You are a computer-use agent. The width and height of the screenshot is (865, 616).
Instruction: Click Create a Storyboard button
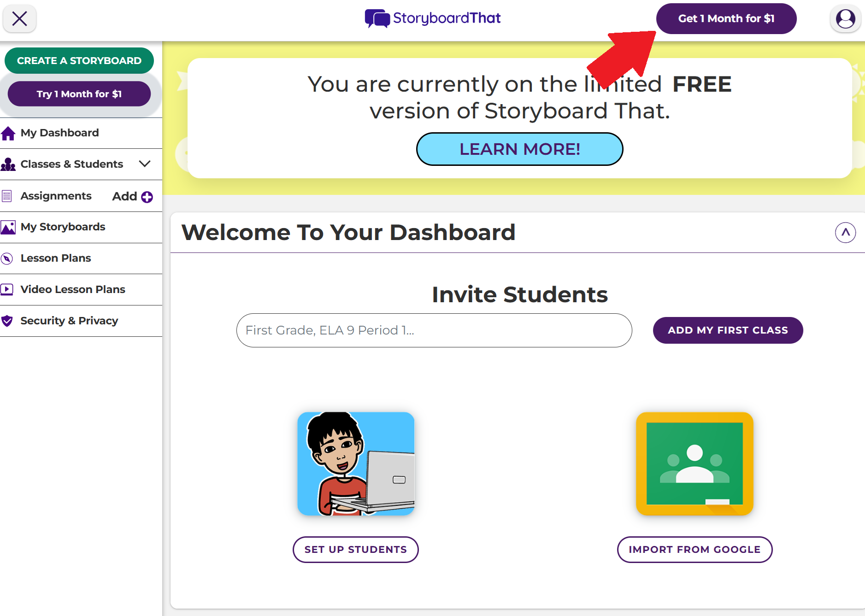[79, 61]
